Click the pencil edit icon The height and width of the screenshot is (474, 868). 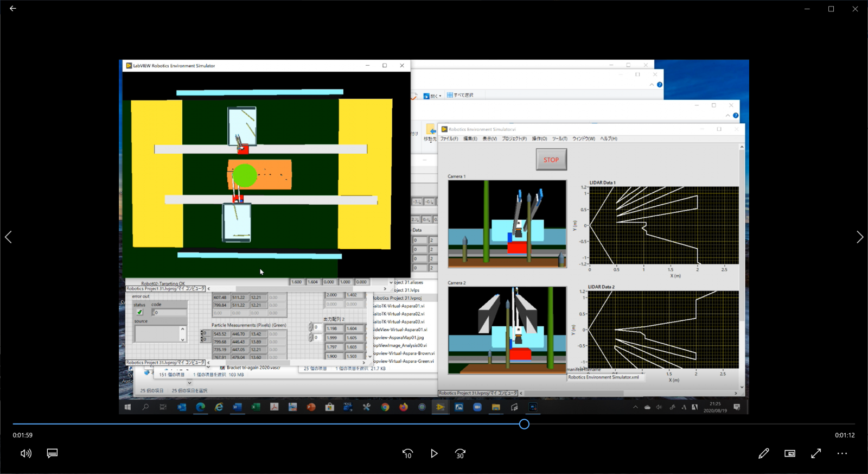(x=763, y=453)
